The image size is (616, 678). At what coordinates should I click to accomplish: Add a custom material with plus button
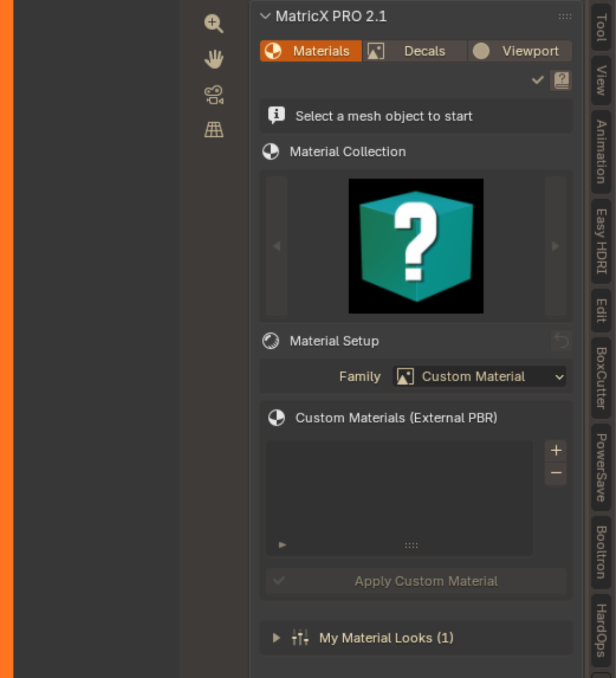pos(556,451)
